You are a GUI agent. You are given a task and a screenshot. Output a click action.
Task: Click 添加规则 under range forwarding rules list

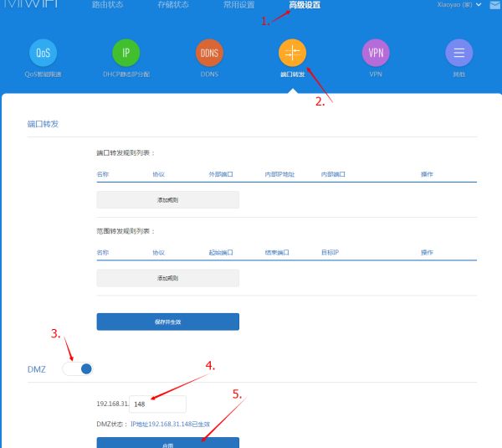pyautogui.click(x=168, y=278)
